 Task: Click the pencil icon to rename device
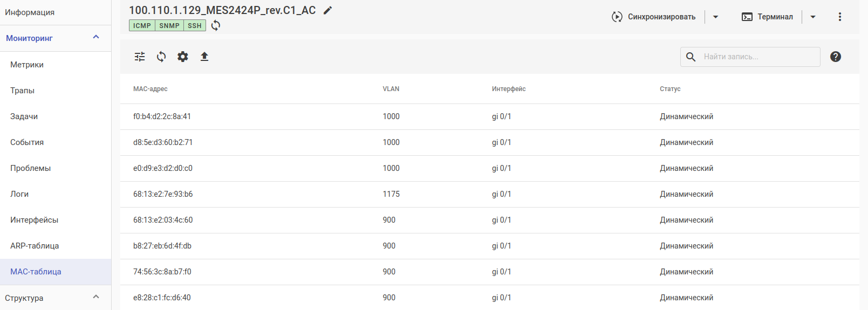click(x=327, y=10)
